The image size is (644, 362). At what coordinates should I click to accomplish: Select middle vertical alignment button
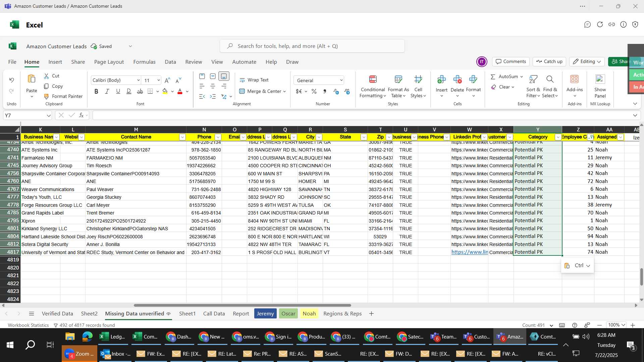tap(213, 76)
